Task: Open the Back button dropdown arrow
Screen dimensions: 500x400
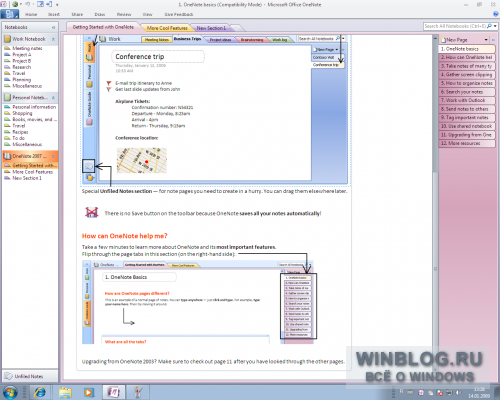Action: pos(21,5)
